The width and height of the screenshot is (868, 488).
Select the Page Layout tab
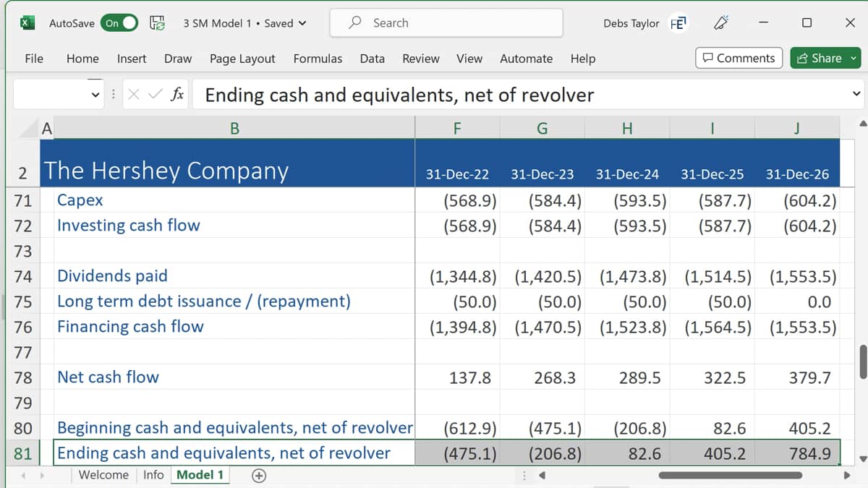[x=242, y=59]
